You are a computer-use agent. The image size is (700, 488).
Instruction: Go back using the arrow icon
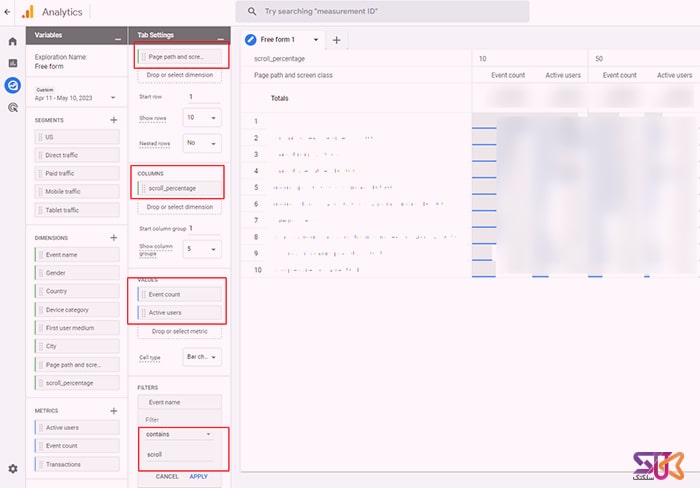7,12
